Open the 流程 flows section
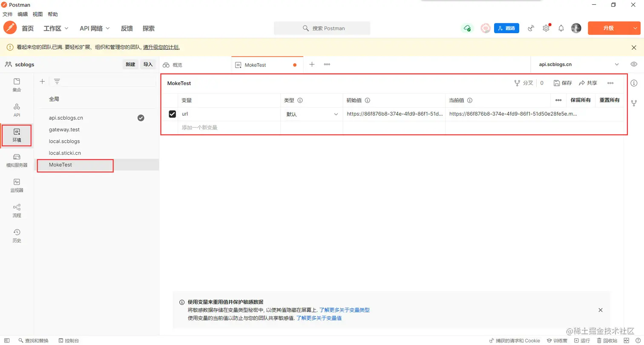This screenshot has height=345, width=644. (x=17, y=211)
